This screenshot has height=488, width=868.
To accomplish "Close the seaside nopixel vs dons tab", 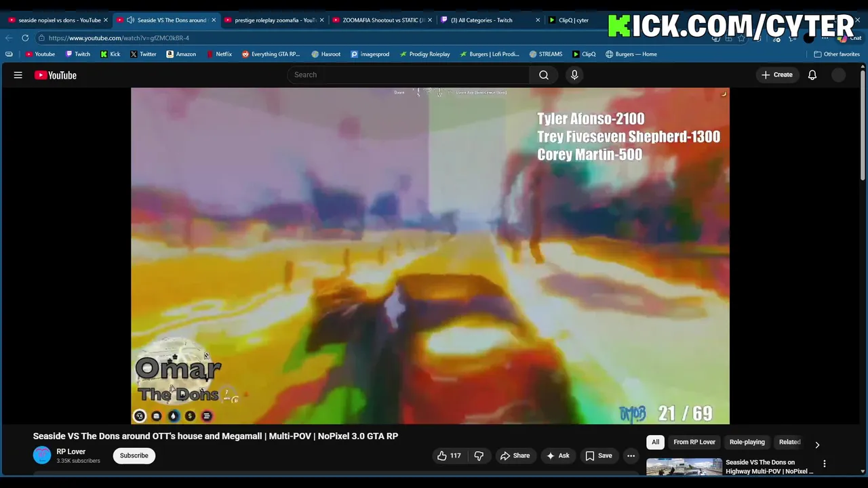I will [x=106, y=20].
